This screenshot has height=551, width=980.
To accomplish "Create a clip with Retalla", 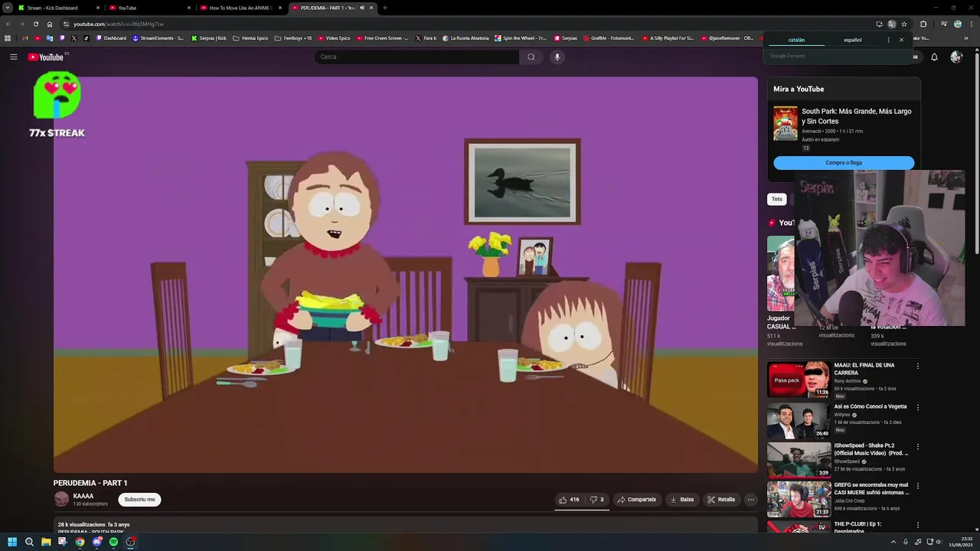I will [x=721, y=500].
